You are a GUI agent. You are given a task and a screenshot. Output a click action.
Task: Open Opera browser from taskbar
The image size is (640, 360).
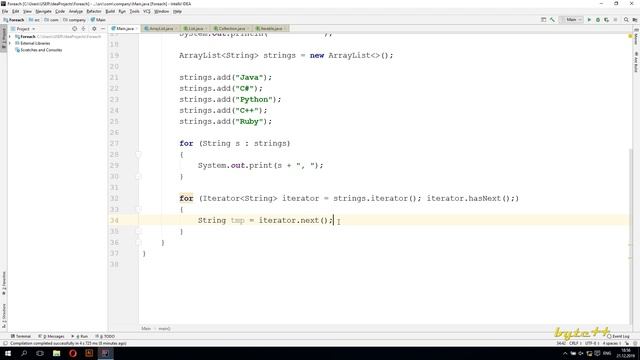pyautogui.click(x=73, y=353)
